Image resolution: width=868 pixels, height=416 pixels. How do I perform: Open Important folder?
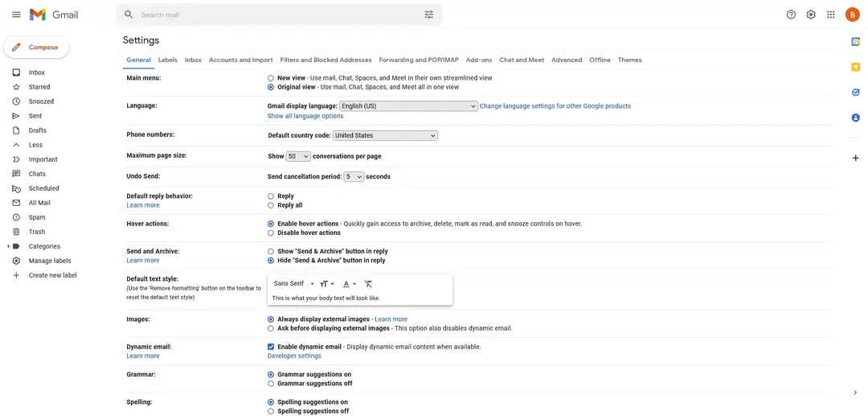click(x=43, y=159)
